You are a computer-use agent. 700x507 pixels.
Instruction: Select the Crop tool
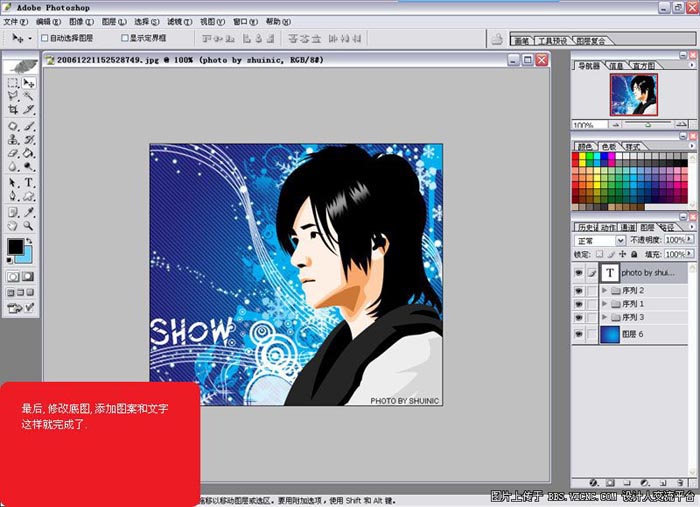click(13, 109)
